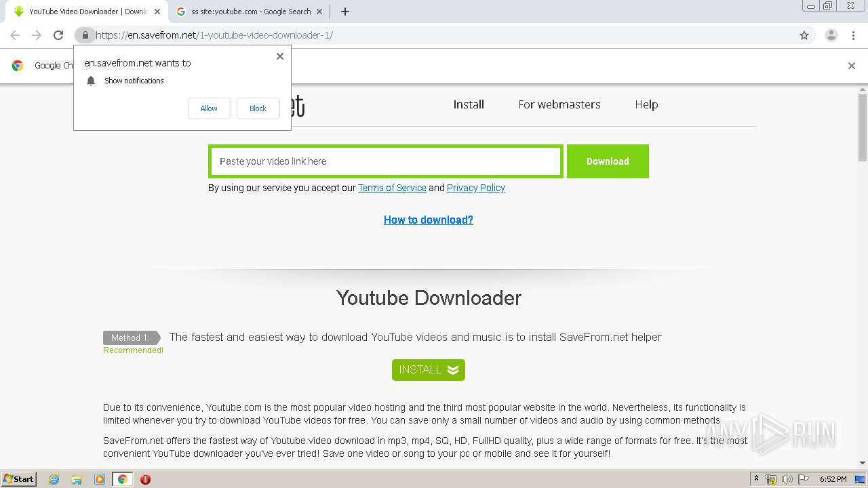868x488 pixels.
Task: Open the file explorer taskbar icon
Action: coord(77,479)
